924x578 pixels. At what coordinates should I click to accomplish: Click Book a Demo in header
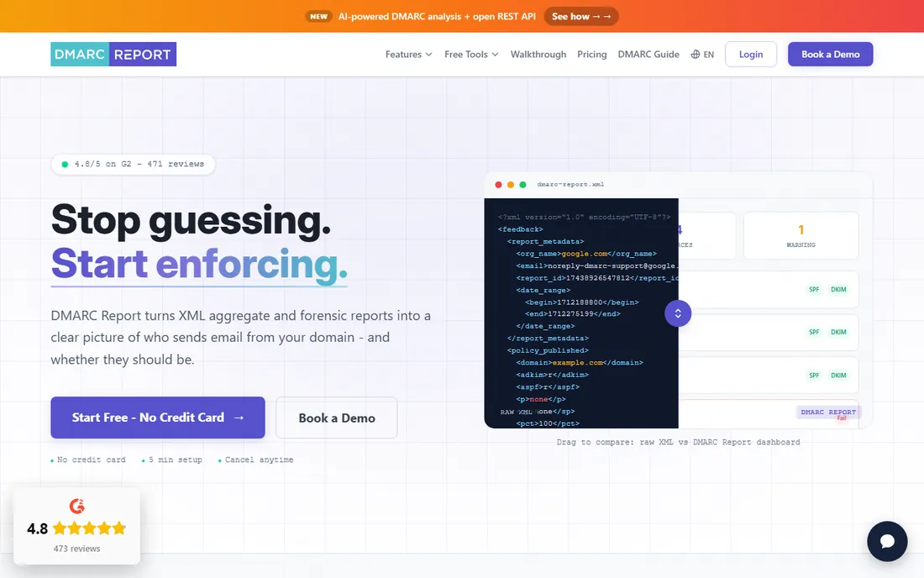click(x=830, y=55)
